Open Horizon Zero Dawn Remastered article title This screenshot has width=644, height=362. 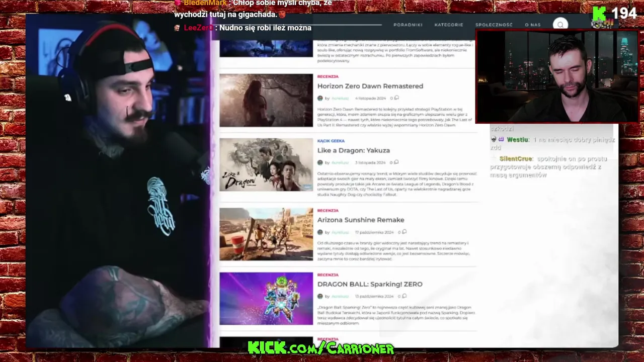(x=370, y=86)
